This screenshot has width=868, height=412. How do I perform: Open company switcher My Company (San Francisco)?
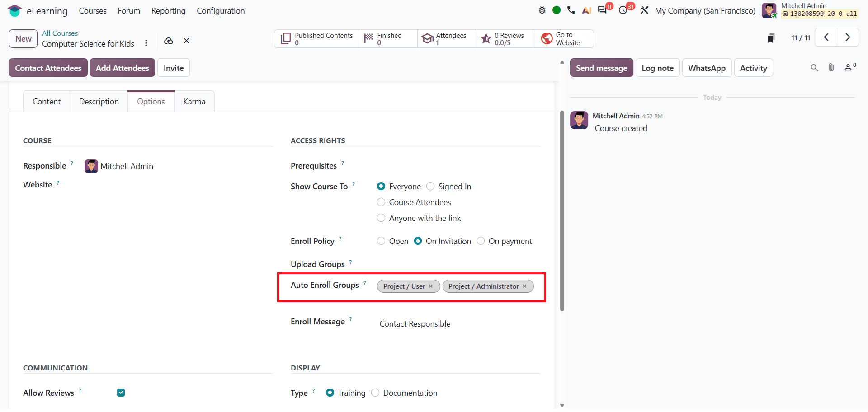(705, 11)
